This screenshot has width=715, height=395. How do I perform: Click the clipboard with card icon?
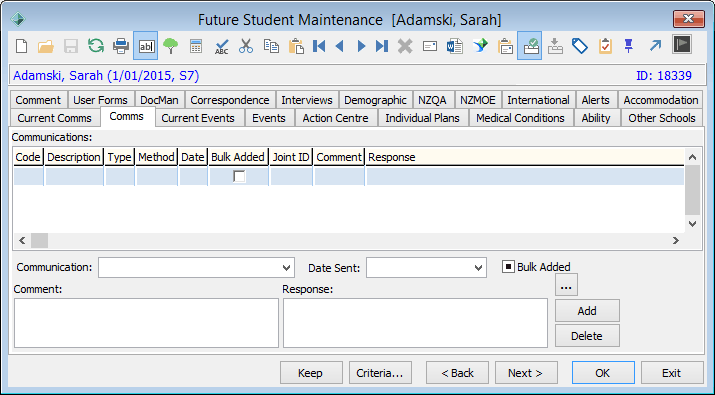pyautogui.click(x=505, y=46)
